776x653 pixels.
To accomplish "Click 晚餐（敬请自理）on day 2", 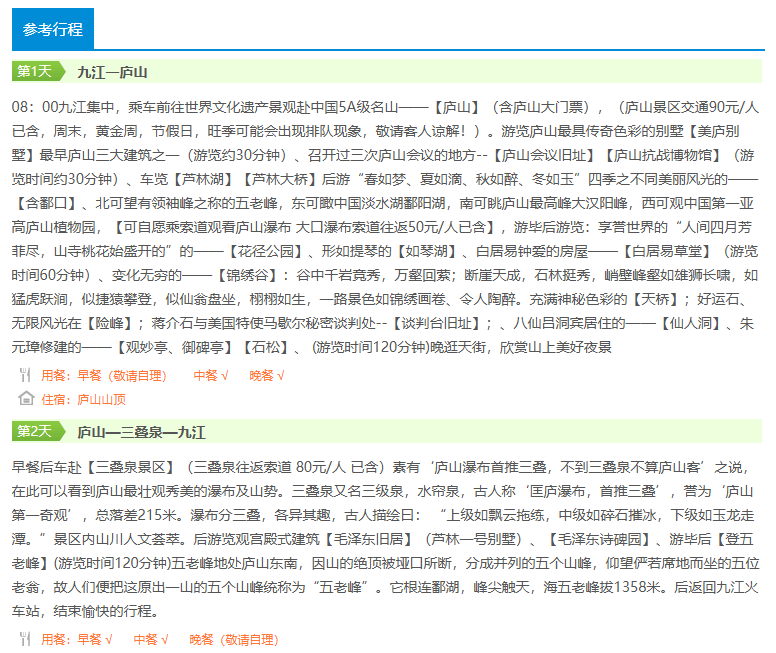I will point(234,640).
